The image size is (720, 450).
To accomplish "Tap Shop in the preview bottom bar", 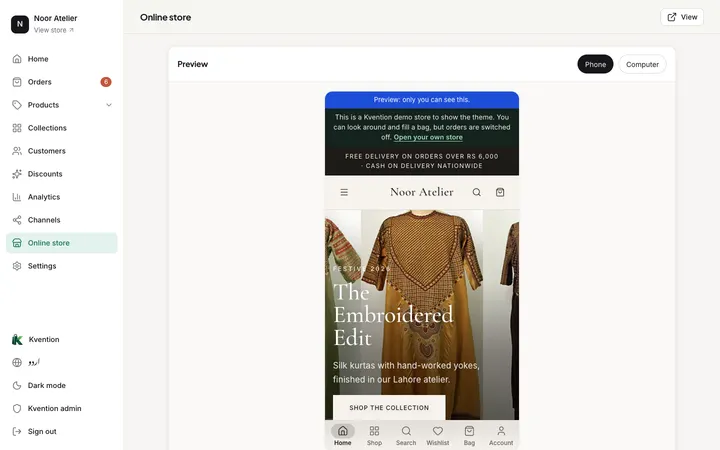I will [x=374, y=435].
